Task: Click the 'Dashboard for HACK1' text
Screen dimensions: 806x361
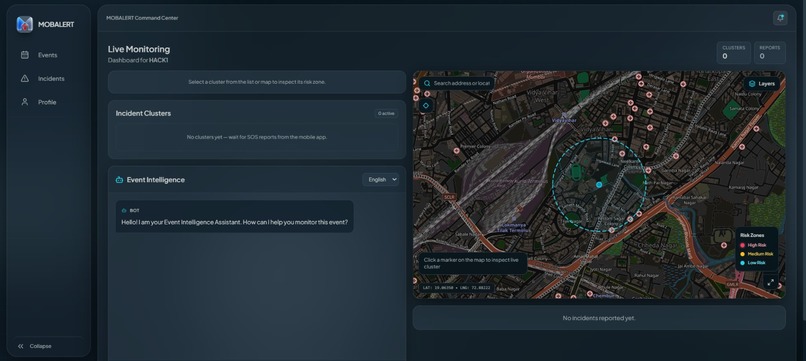Action: (x=138, y=60)
